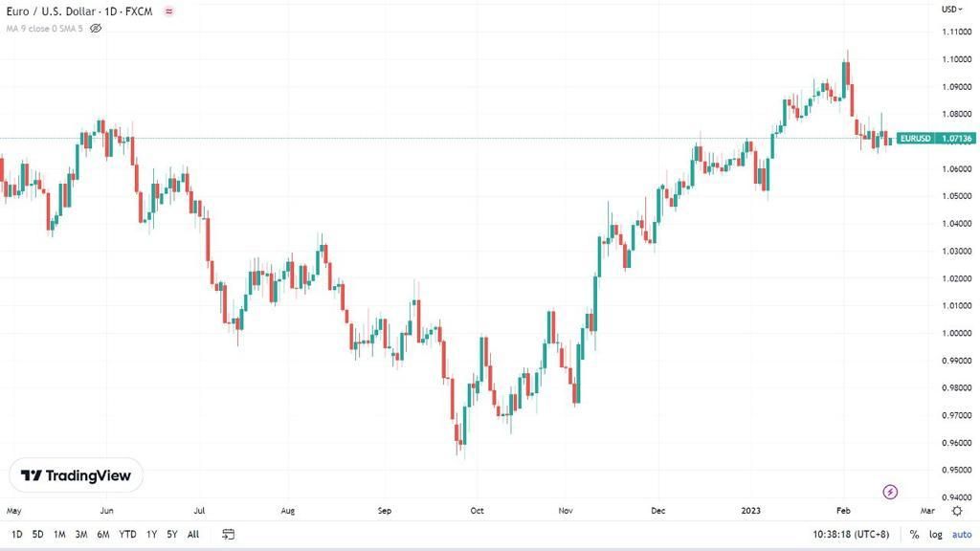Select the 1D time range

pyautogui.click(x=17, y=534)
